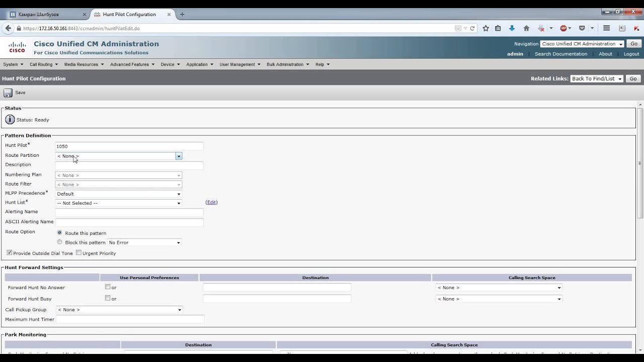Image resolution: width=644 pixels, height=362 pixels.
Task: Open the Hunt List dropdown
Action: pos(118,203)
